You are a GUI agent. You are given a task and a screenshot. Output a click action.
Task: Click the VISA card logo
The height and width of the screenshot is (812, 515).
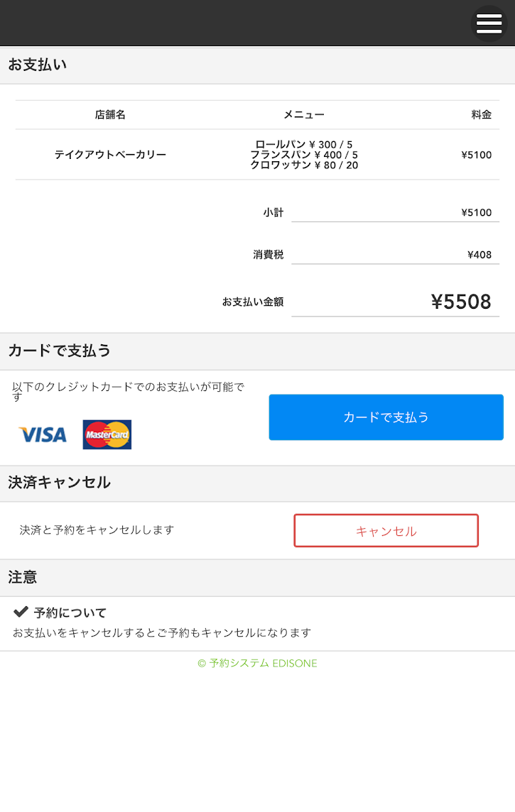[43, 434]
